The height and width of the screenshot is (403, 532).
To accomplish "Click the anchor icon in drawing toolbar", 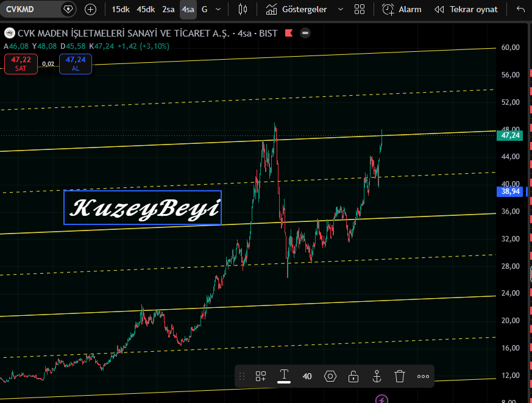I will 377,376.
